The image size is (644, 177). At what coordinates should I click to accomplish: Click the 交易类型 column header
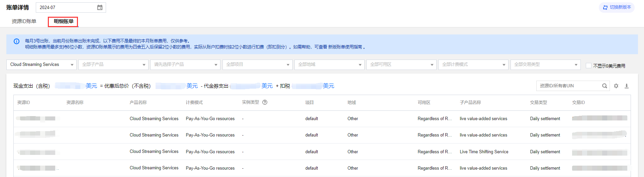click(x=539, y=102)
